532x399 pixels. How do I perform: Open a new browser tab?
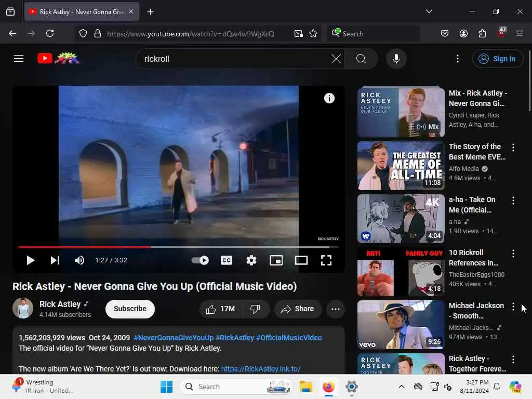tap(150, 12)
